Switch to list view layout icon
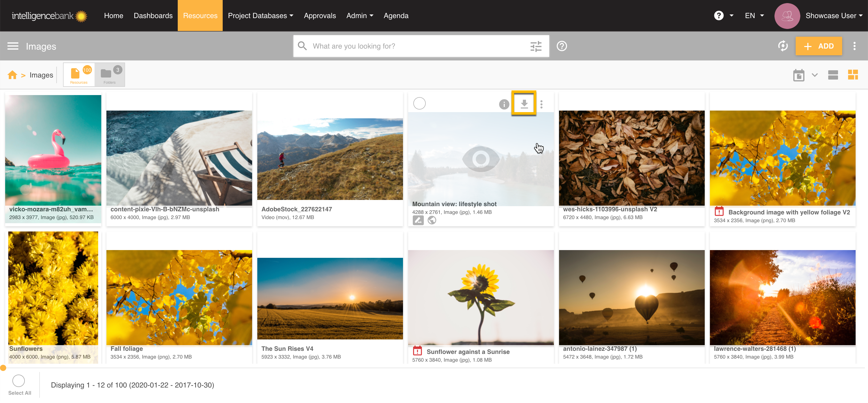The width and height of the screenshot is (868, 403). tap(833, 75)
